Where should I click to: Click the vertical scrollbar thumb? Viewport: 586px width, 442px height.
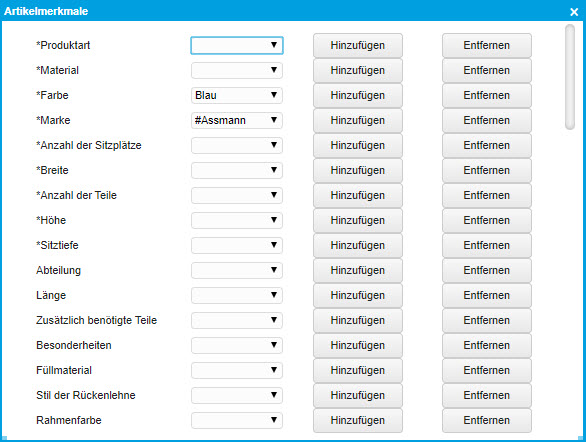570,77
